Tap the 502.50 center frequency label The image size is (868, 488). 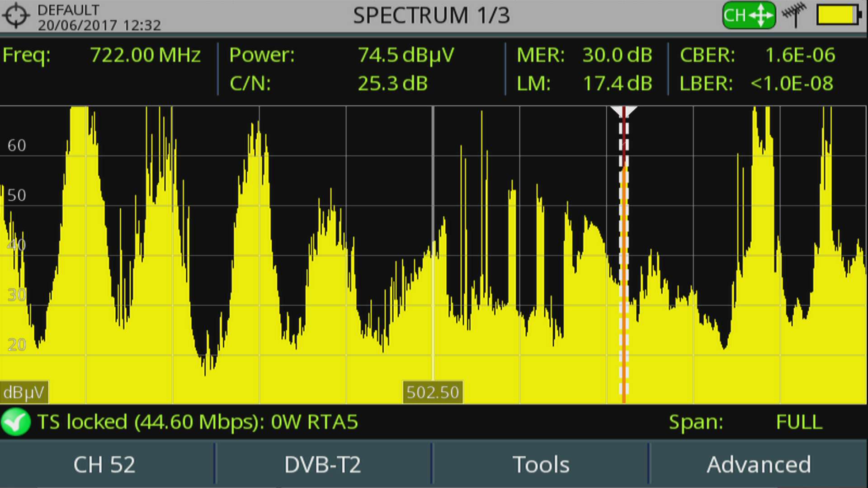coord(433,392)
